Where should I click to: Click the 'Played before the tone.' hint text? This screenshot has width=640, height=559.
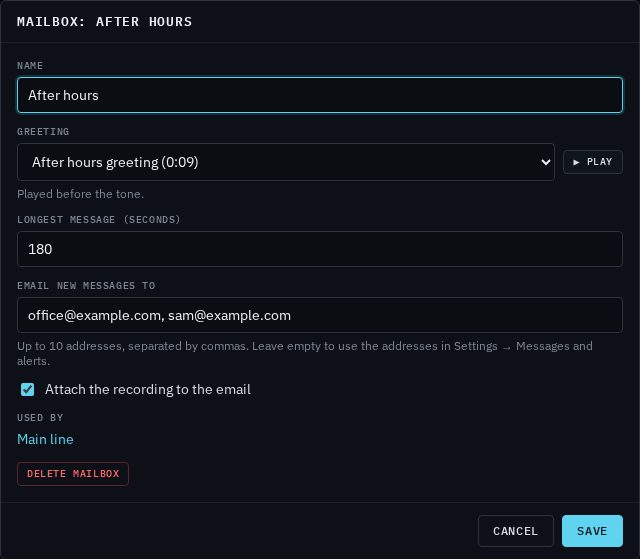(80, 194)
